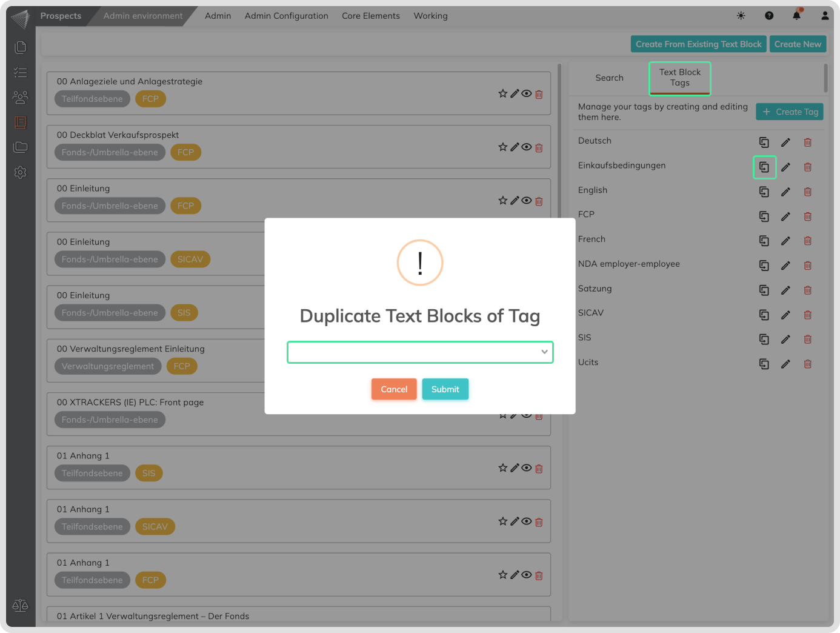This screenshot has width=840, height=633.
Task: Open the help question mark icon
Action: [769, 16]
